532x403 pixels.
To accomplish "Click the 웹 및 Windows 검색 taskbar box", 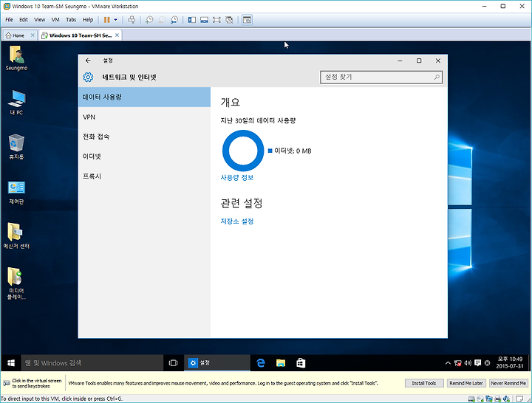I will 92,363.
